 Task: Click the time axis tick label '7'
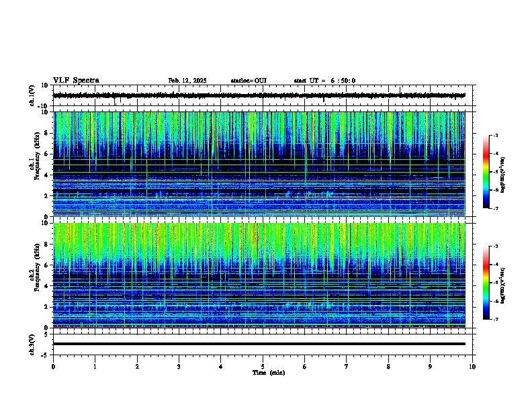347,367
